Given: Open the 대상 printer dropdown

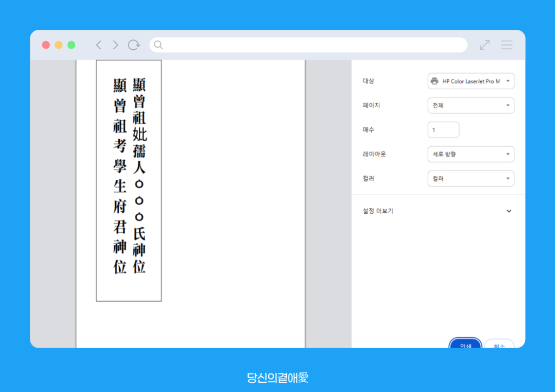Looking at the screenshot, I should click(x=470, y=81).
